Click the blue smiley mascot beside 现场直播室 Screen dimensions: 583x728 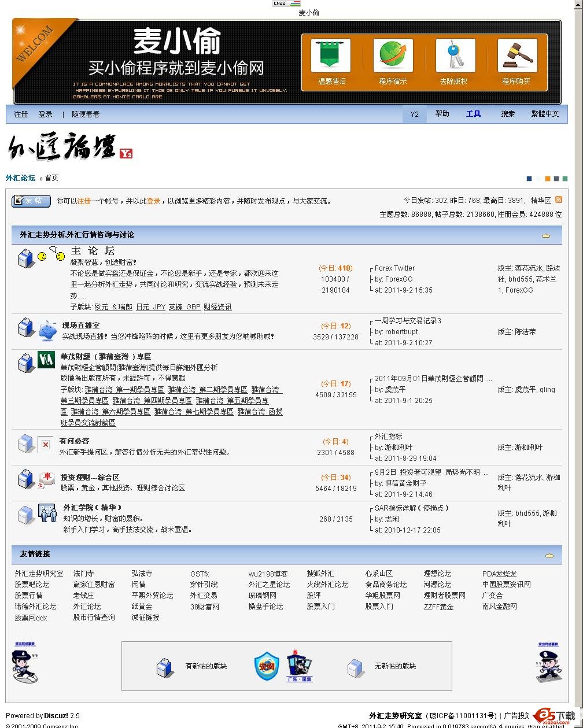tap(47, 330)
